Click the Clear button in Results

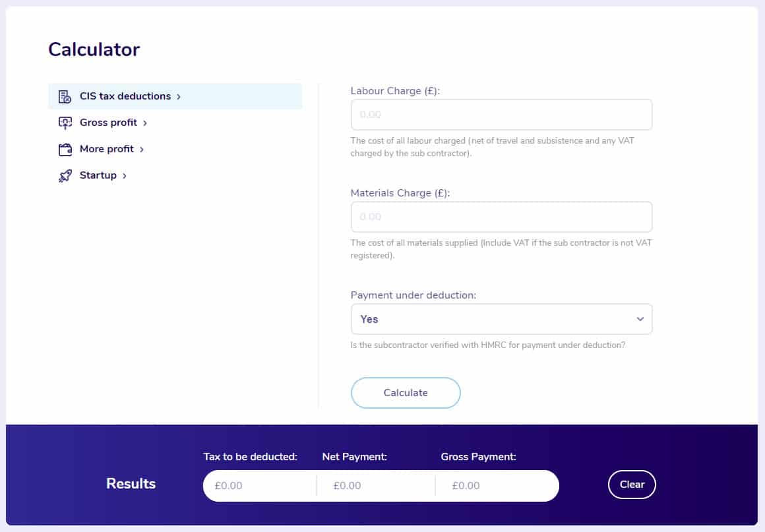pos(632,485)
